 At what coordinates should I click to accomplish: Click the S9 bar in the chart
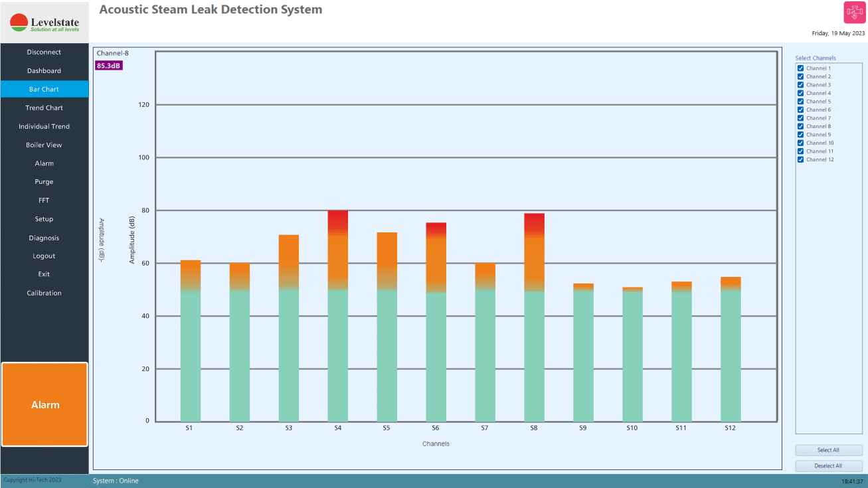pos(584,353)
